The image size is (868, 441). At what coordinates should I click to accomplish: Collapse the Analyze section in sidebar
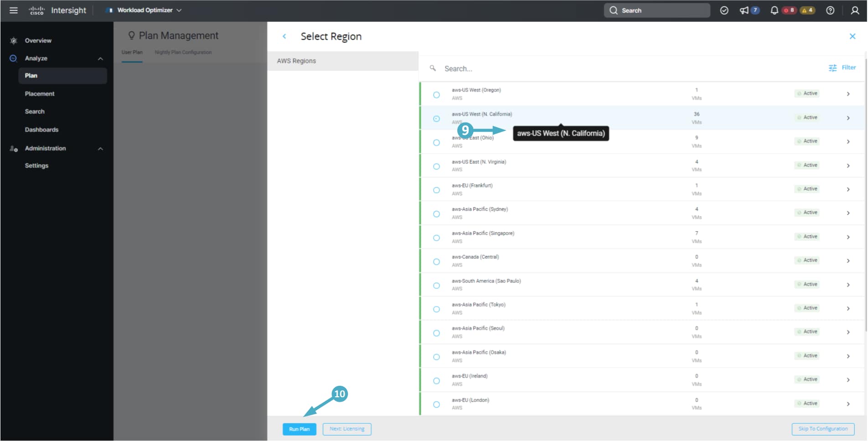point(100,59)
